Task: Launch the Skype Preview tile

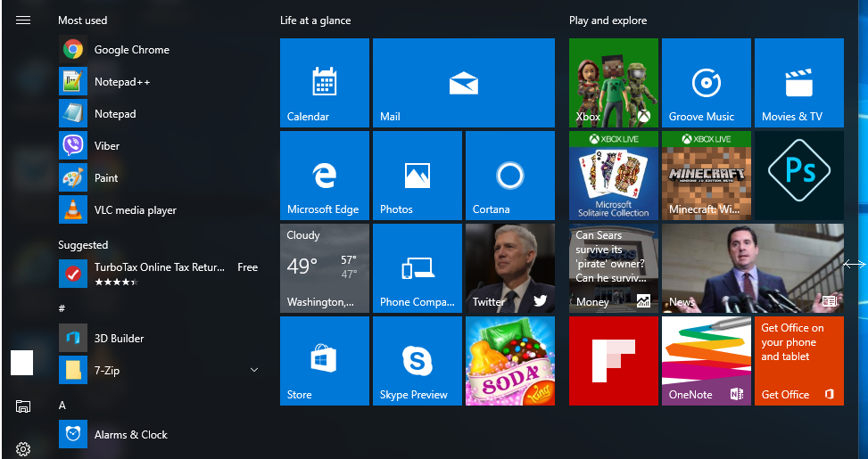Action: click(417, 361)
